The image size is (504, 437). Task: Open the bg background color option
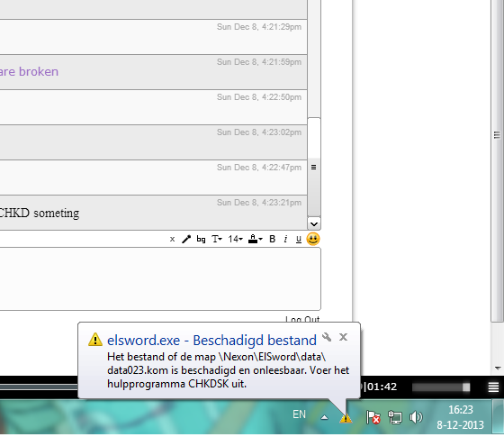[201, 239]
